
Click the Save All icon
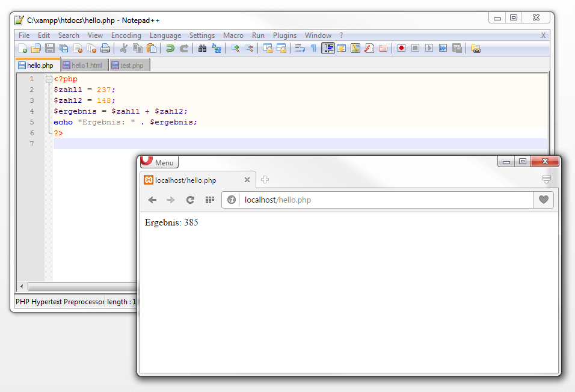(64, 48)
